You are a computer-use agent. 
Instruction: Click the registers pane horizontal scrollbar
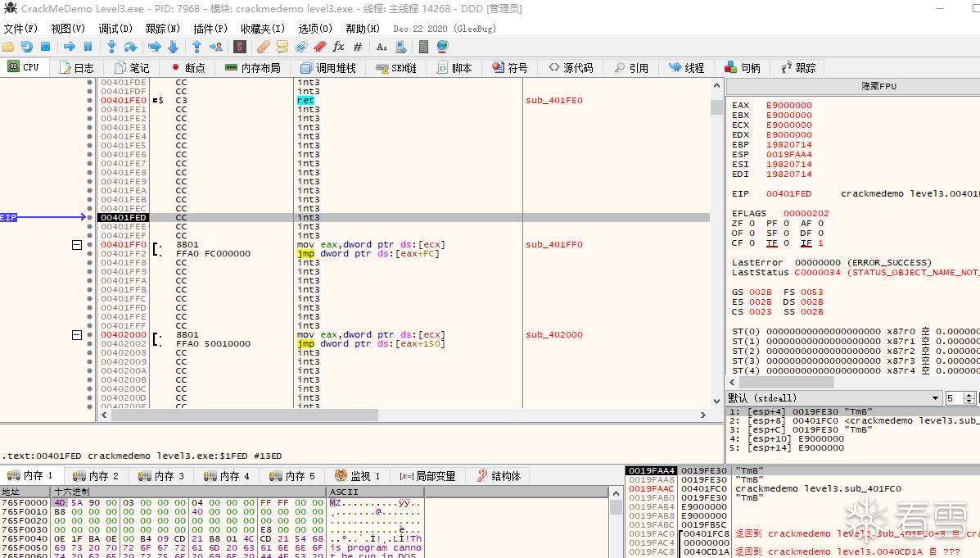pos(786,383)
